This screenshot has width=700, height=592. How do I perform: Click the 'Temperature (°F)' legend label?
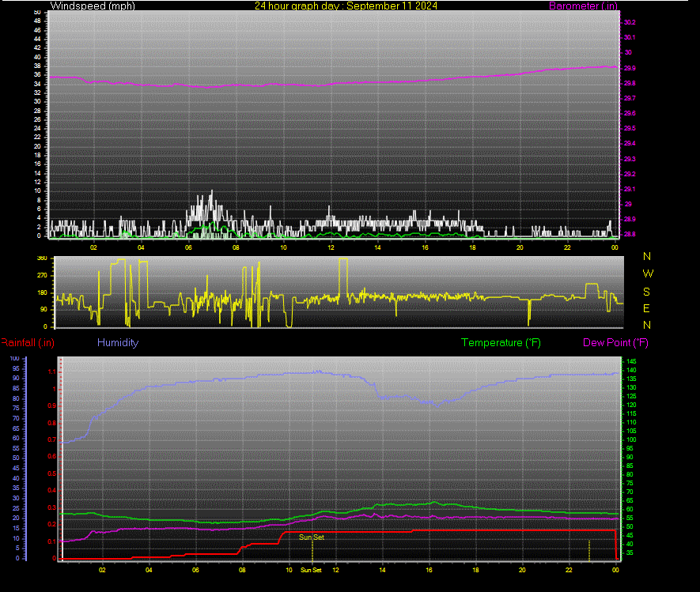[501, 342]
